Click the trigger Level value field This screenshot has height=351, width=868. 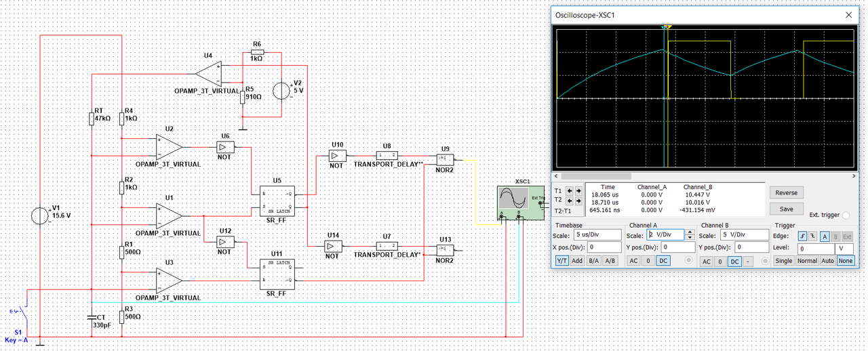coord(816,249)
